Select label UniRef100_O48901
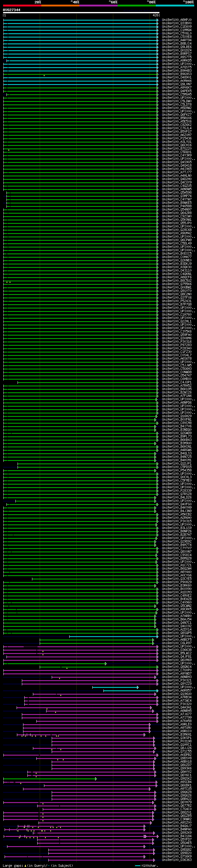 pos(177,78)
